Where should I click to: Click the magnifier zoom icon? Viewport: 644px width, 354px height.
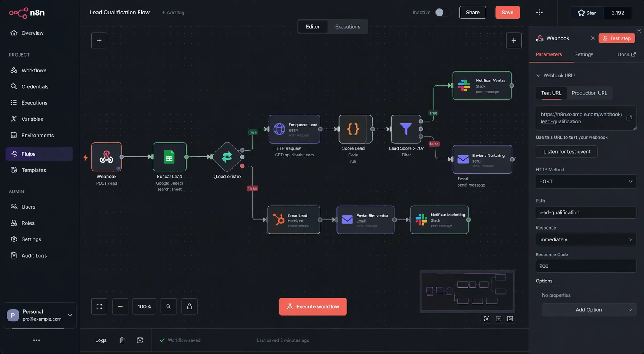pos(169,306)
